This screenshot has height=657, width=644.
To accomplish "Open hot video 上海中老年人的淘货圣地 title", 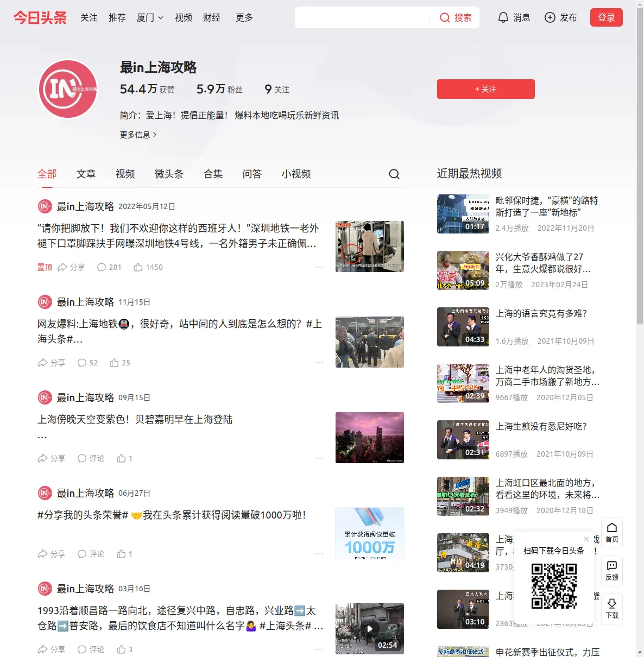I will pos(547,376).
